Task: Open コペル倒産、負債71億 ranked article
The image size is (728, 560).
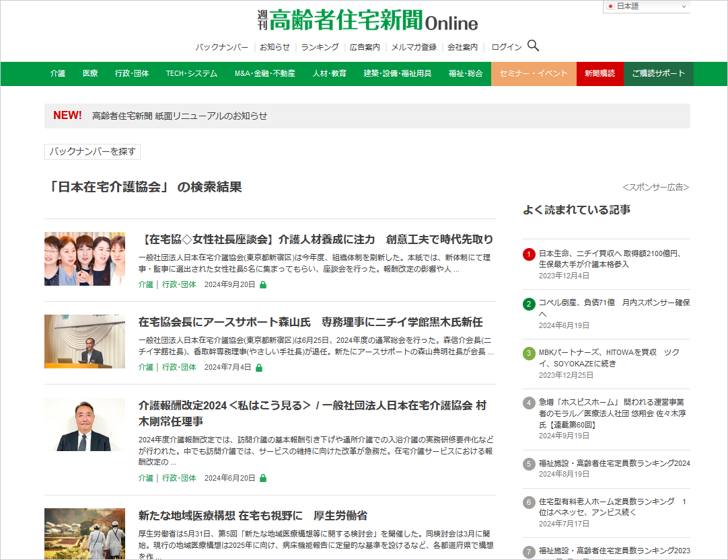Action: tap(614, 308)
